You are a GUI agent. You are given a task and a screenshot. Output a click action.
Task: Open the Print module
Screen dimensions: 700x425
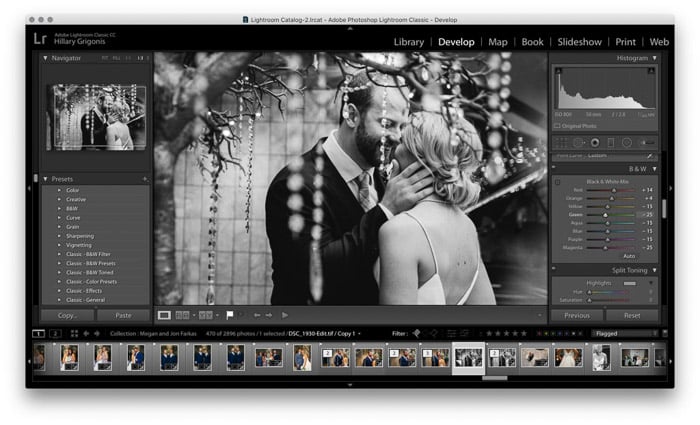[625, 42]
